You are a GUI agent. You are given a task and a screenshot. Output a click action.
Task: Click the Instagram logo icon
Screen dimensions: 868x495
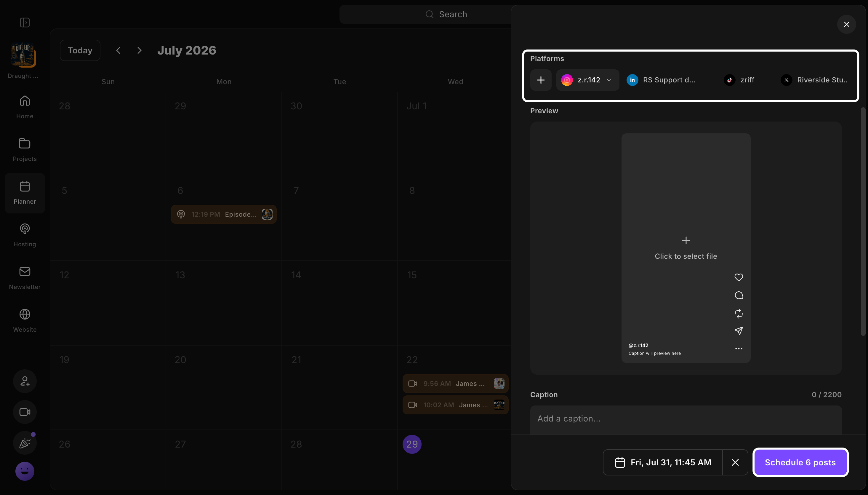[x=567, y=80]
